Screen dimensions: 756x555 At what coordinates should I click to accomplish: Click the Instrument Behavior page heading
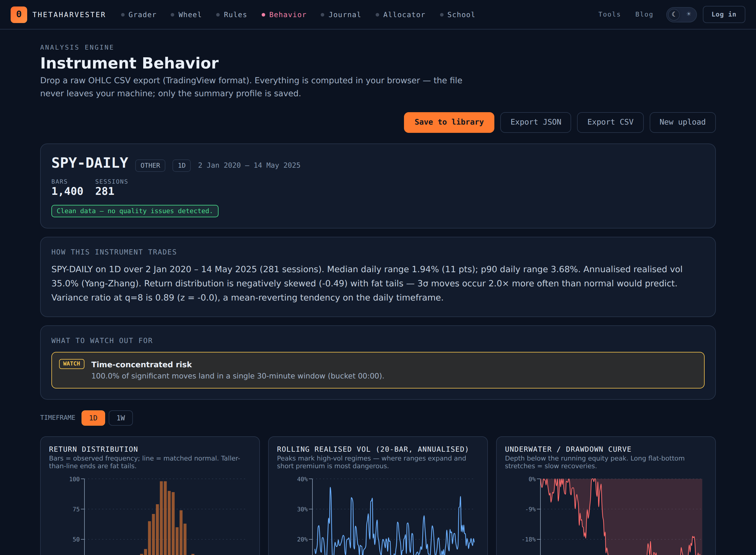point(129,63)
